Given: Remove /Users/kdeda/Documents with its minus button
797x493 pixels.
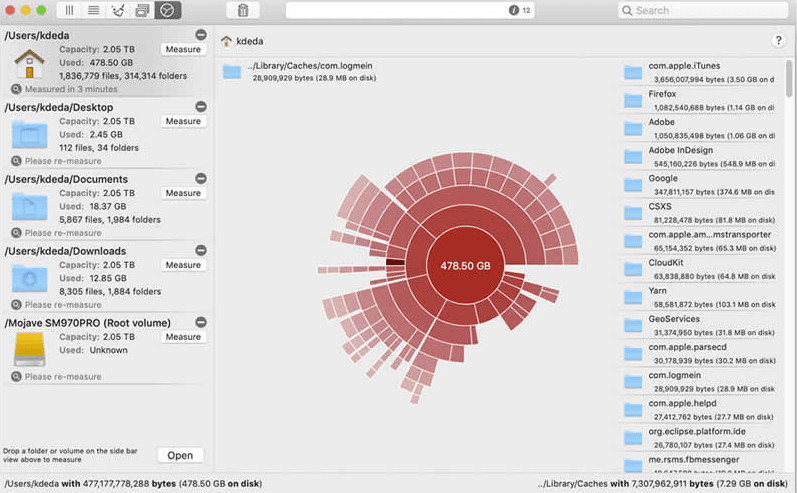Looking at the screenshot, I should pos(201,179).
